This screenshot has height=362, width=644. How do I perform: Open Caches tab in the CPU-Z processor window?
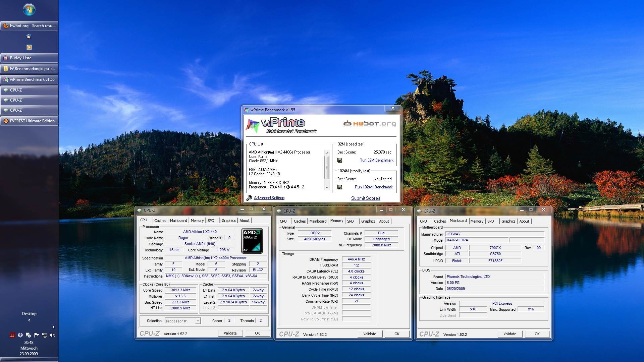160,221
